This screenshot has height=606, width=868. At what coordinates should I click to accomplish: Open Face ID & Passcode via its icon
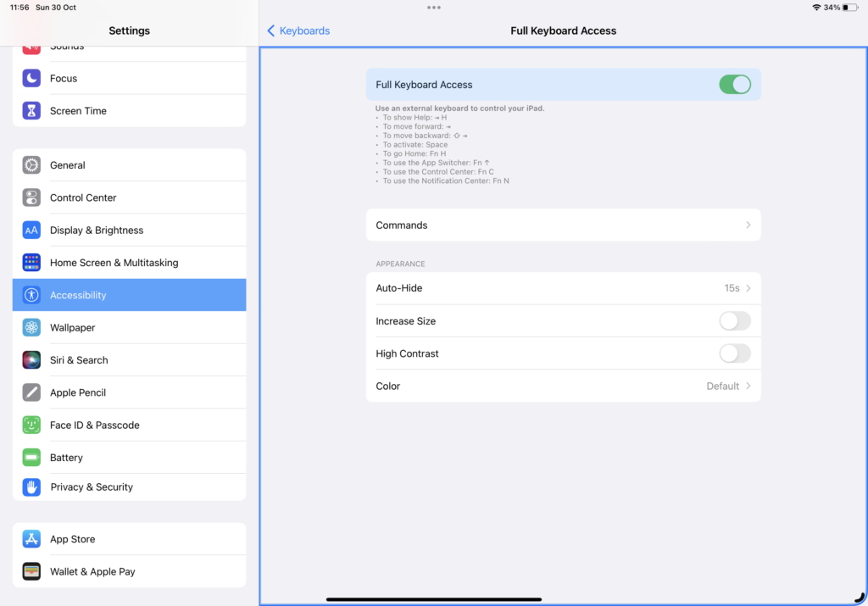[31, 425]
